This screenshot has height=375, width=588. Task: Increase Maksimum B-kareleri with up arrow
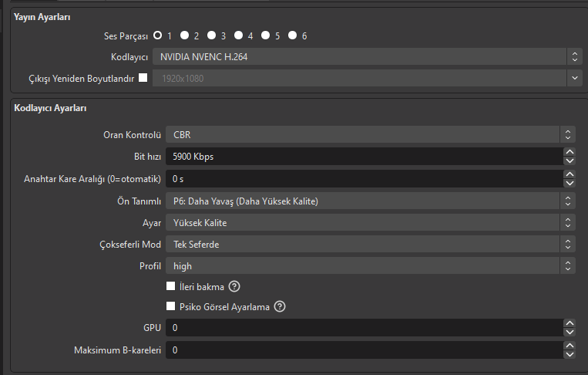coord(570,346)
